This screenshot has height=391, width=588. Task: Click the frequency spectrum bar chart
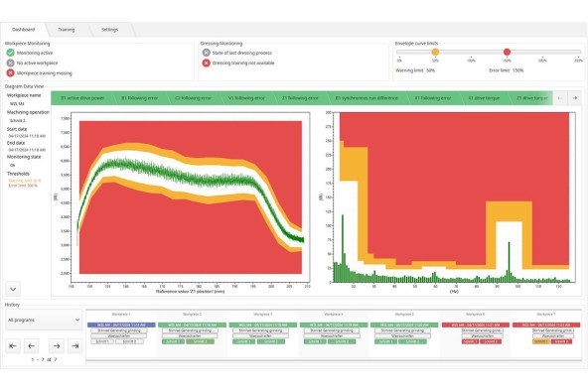pyautogui.click(x=454, y=197)
